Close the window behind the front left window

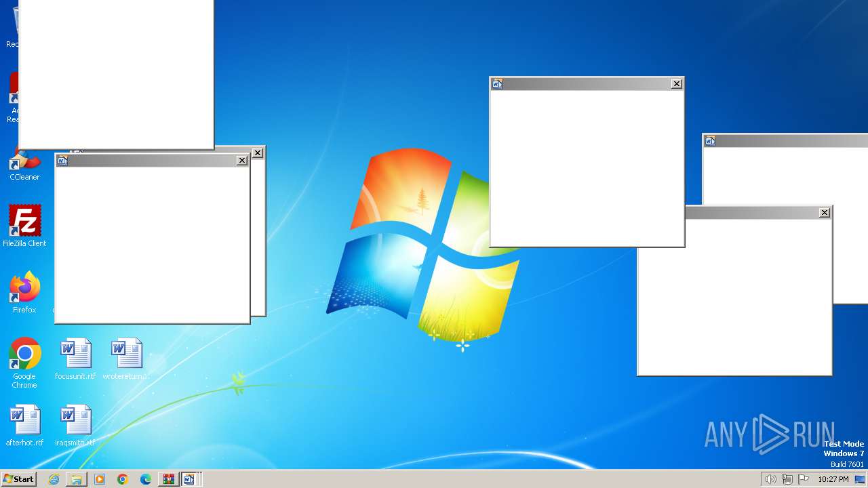pos(258,153)
